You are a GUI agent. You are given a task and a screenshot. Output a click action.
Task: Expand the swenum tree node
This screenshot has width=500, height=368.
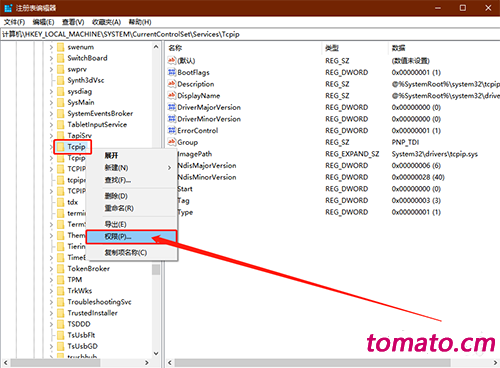coord(51,47)
